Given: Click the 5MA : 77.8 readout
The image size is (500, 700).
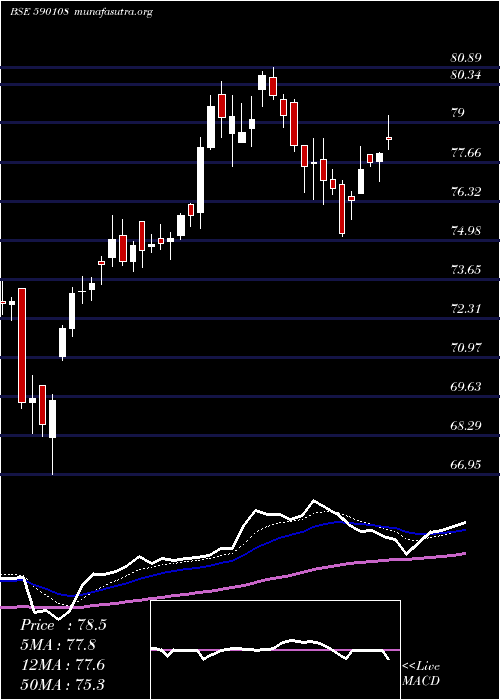Looking at the screenshot, I should [59, 645].
